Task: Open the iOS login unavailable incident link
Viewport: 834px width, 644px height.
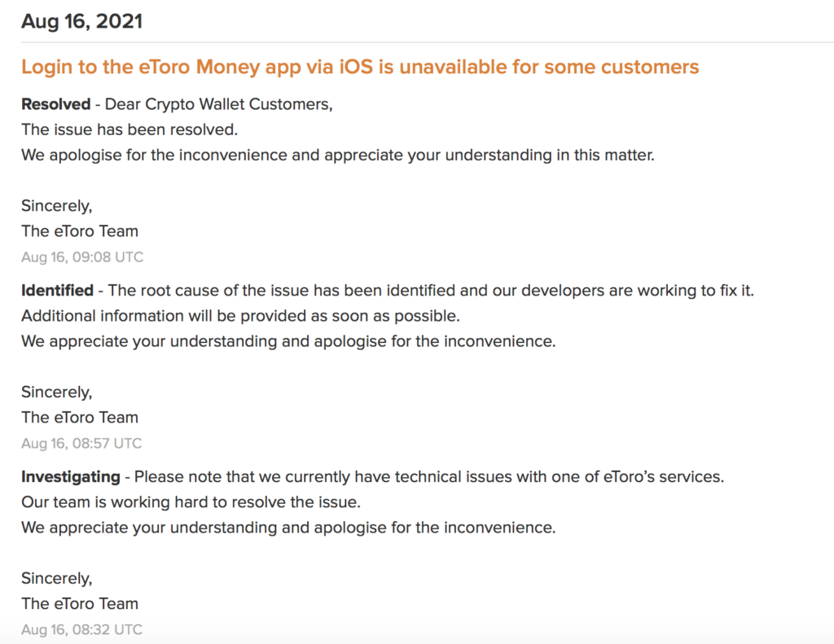Action: pos(360,67)
